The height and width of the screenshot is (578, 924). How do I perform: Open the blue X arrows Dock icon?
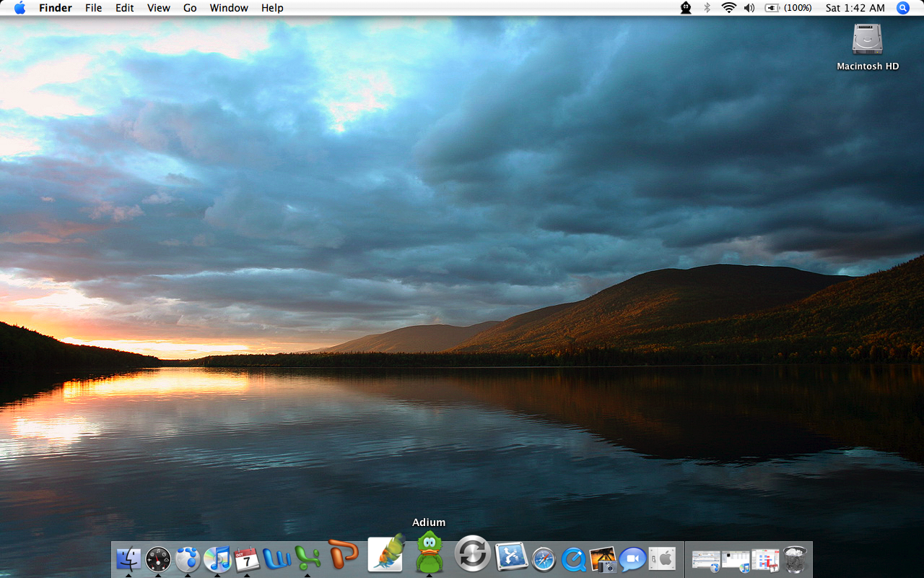(512, 556)
